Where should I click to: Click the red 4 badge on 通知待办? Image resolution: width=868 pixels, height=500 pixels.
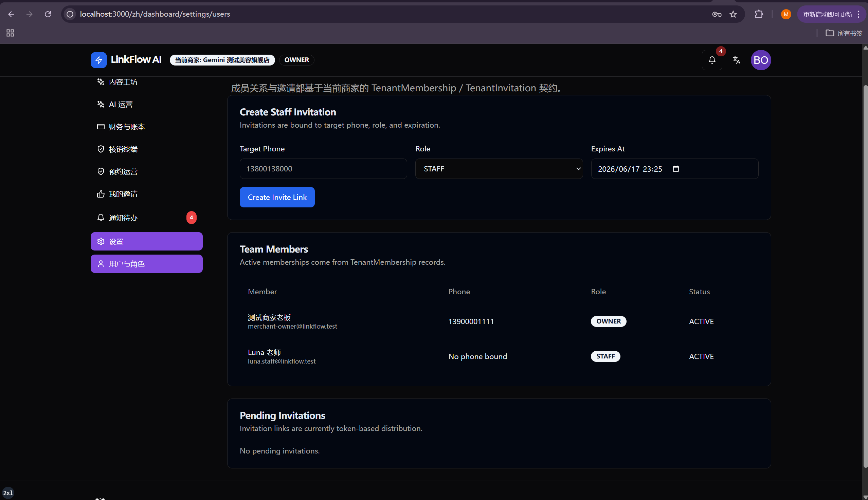click(x=191, y=217)
